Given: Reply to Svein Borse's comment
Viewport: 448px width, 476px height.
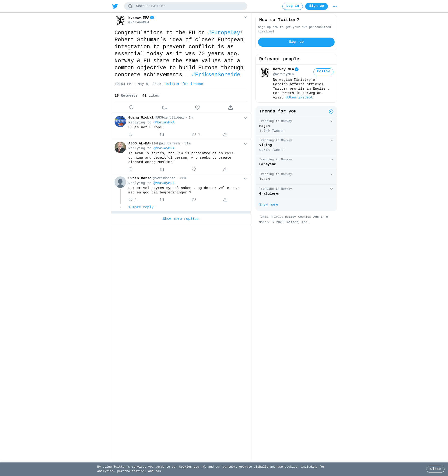Looking at the screenshot, I should pyautogui.click(x=130, y=199).
